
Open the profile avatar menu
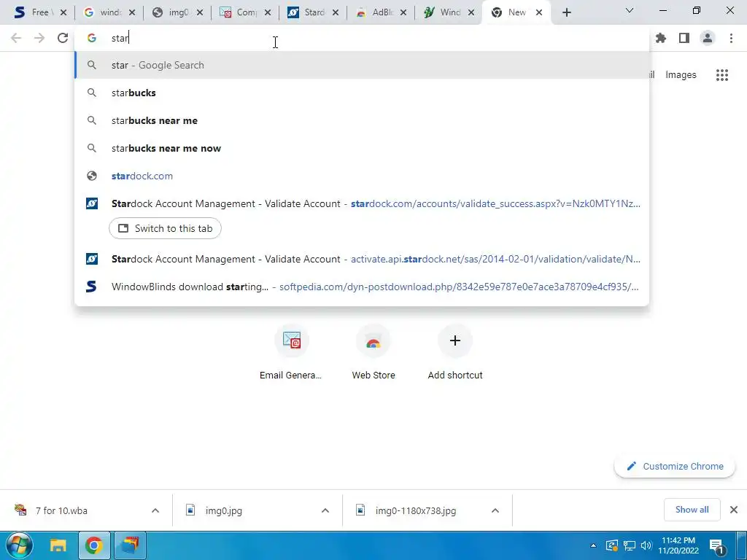pyautogui.click(x=708, y=38)
